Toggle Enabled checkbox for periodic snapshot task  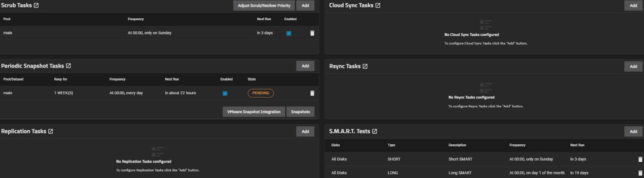click(225, 94)
